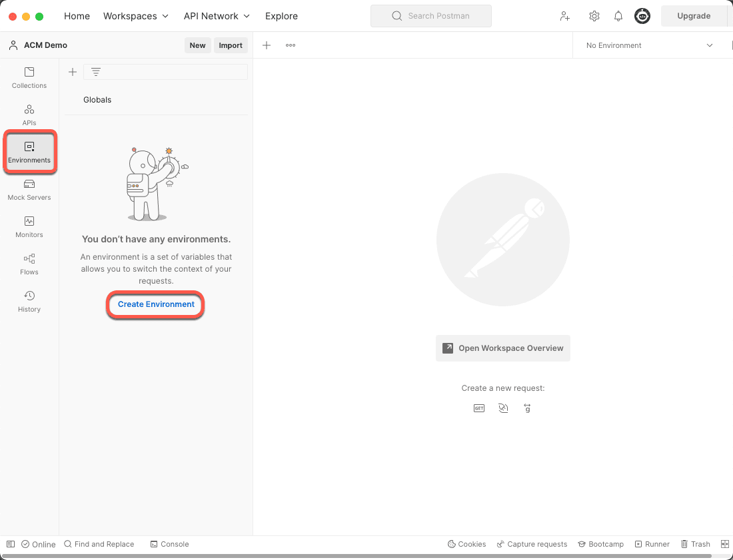The image size is (733, 560).
Task: Open Capture requests tool
Action: click(532, 544)
